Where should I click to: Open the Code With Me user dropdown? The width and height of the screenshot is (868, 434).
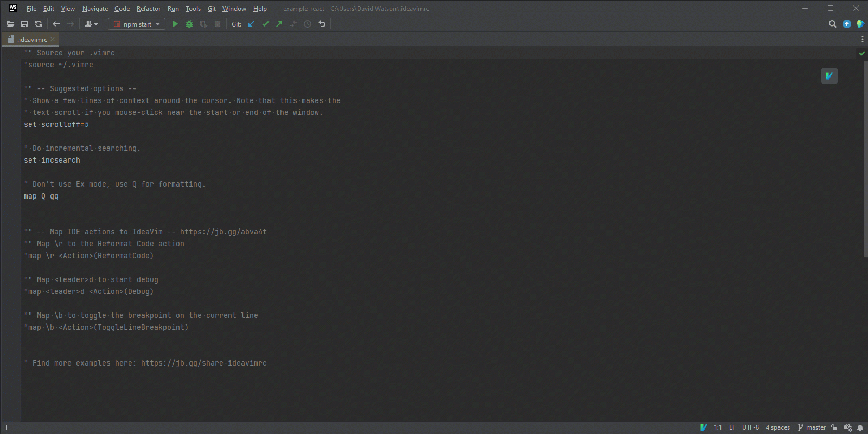coord(91,24)
